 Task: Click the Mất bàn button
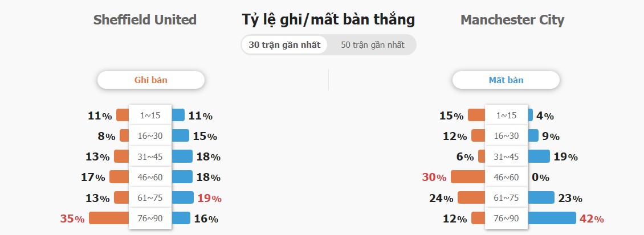[506, 80]
